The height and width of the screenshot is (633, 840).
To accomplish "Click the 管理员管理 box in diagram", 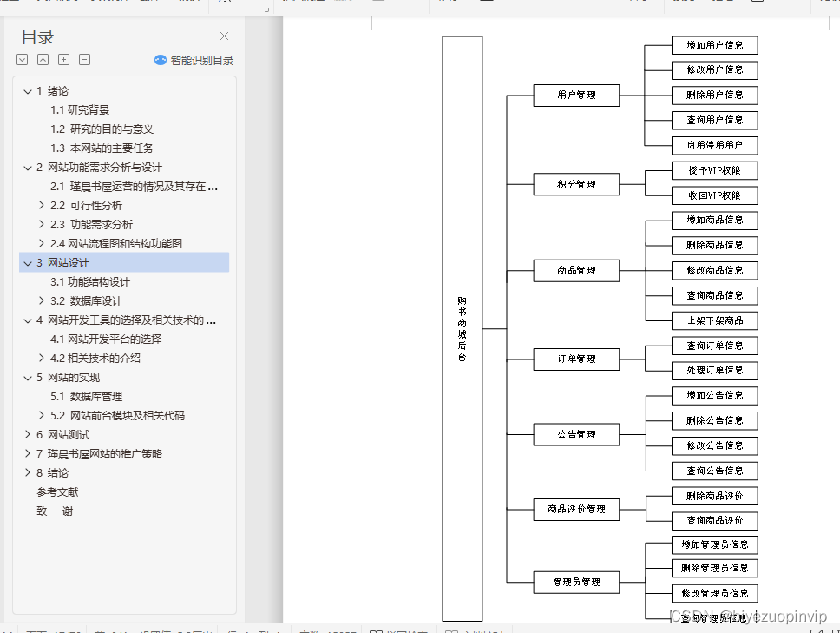I will (576, 582).
